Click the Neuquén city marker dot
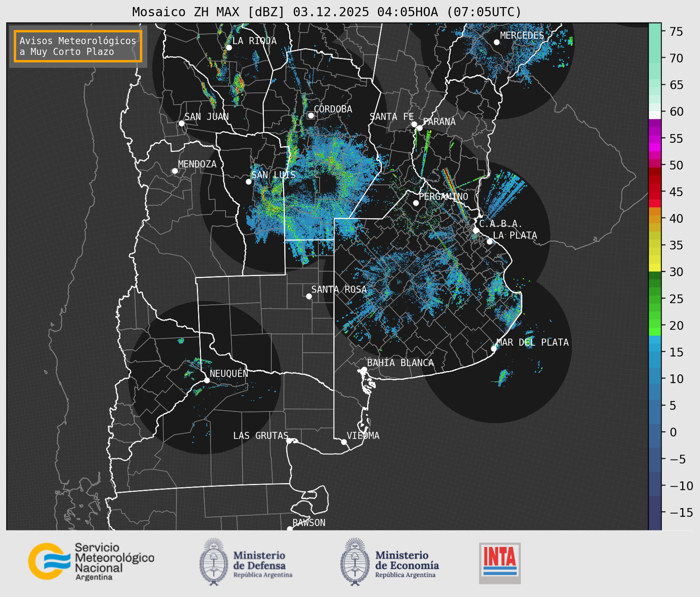 click(x=207, y=380)
